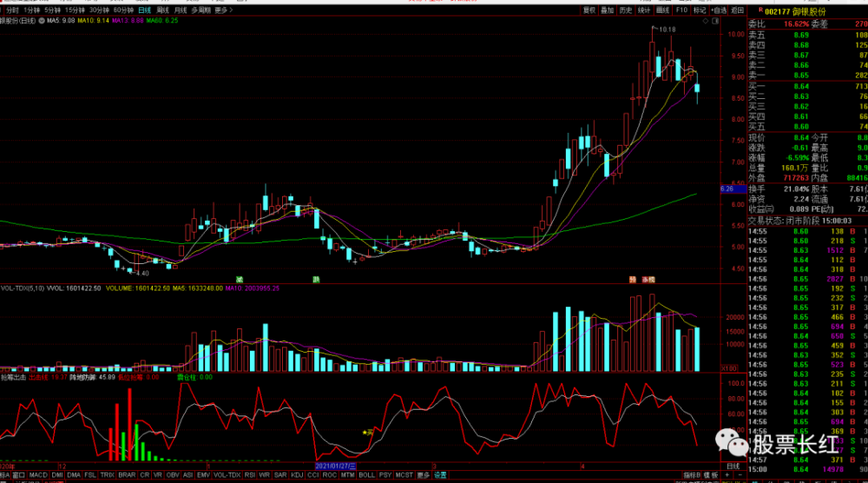This screenshot has width=868, height=483.
Task: Click the 返回 back button
Action: point(737,10)
